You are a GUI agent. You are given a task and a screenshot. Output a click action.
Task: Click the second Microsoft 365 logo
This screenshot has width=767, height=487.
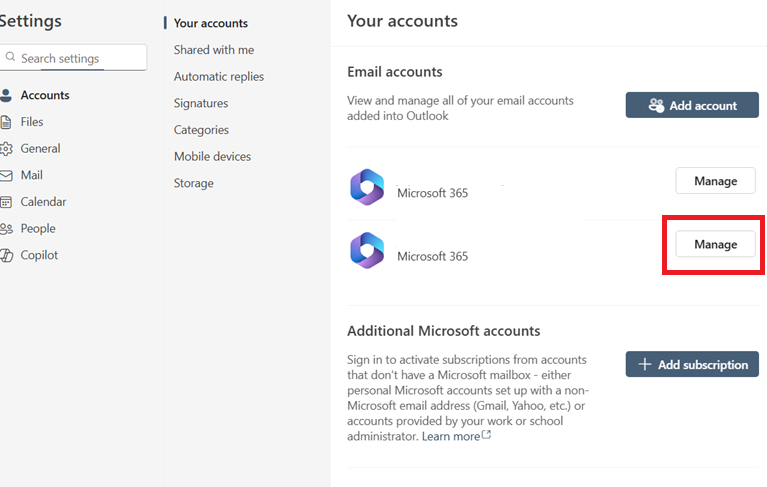coord(367,250)
